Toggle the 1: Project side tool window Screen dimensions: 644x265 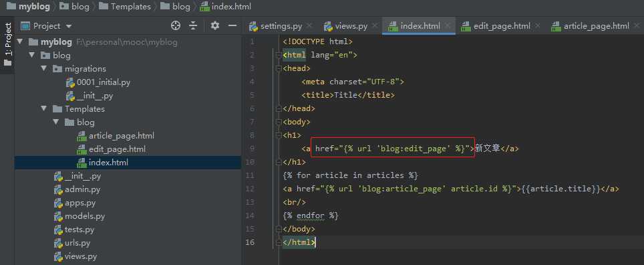click(x=7, y=45)
